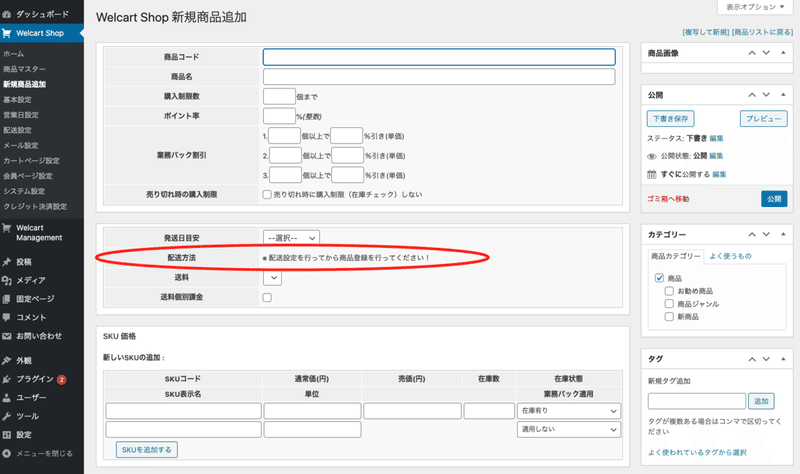Viewport: 800px width, 474px height.
Task: Move カテゴリー panel down with arrow
Action: pyautogui.click(x=766, y=234)
